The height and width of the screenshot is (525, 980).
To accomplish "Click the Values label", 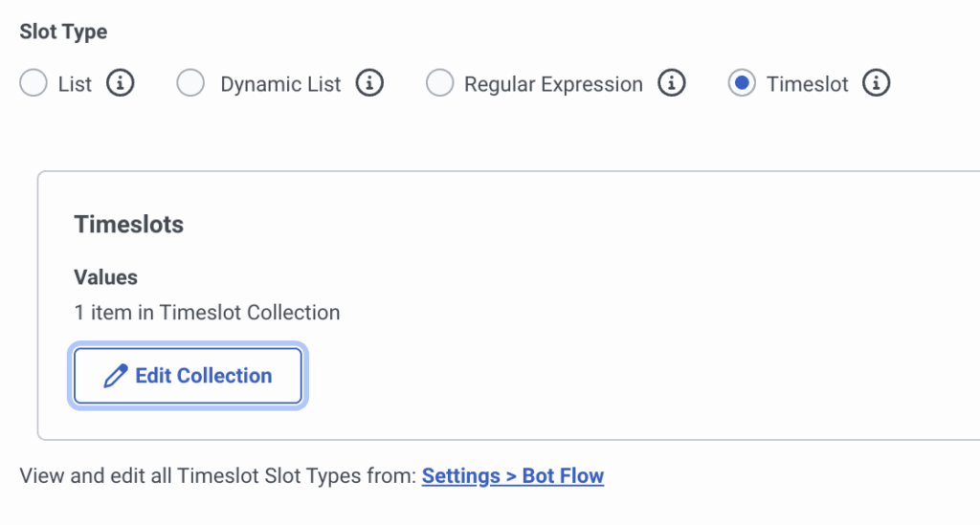I will click(105, 277).
